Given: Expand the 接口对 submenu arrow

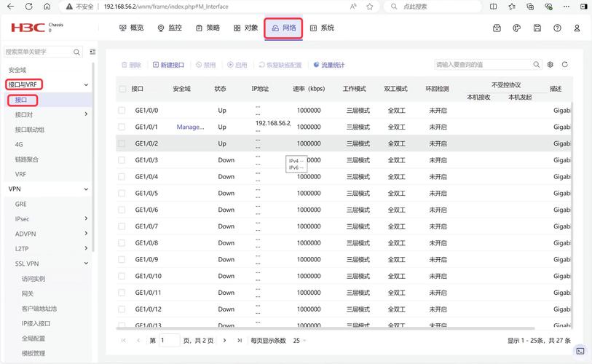Looking at the screenshot, I should tap(86, 114).
